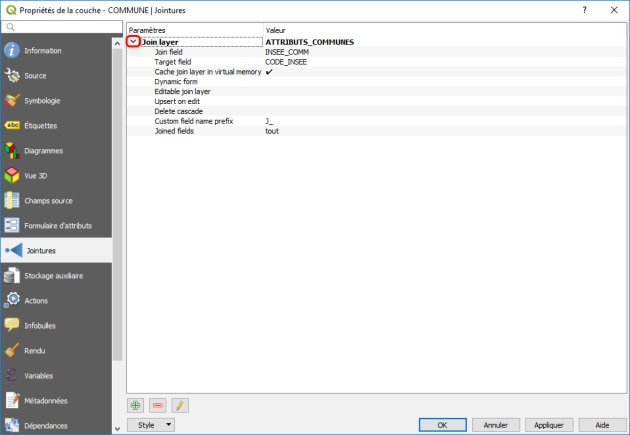Open the Infobulles section
Viewport: 630px width, 435px height.
56,325
